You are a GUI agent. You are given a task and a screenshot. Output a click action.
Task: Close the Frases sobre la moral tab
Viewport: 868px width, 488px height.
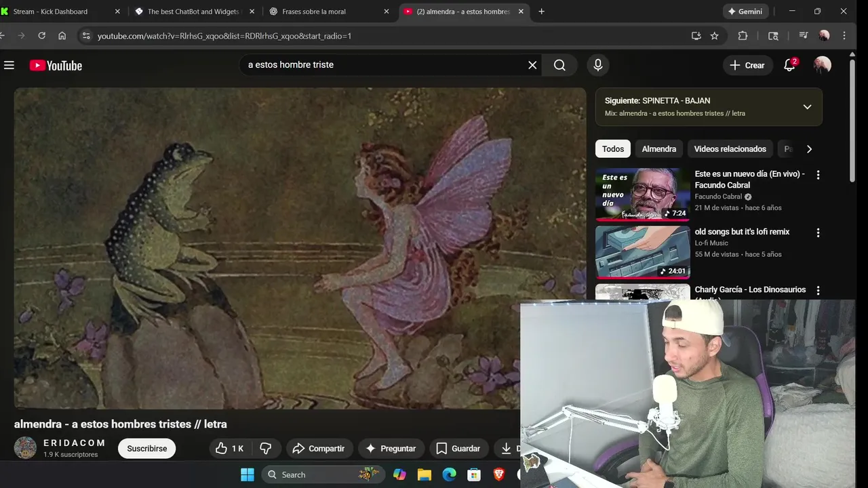(387, 12)
